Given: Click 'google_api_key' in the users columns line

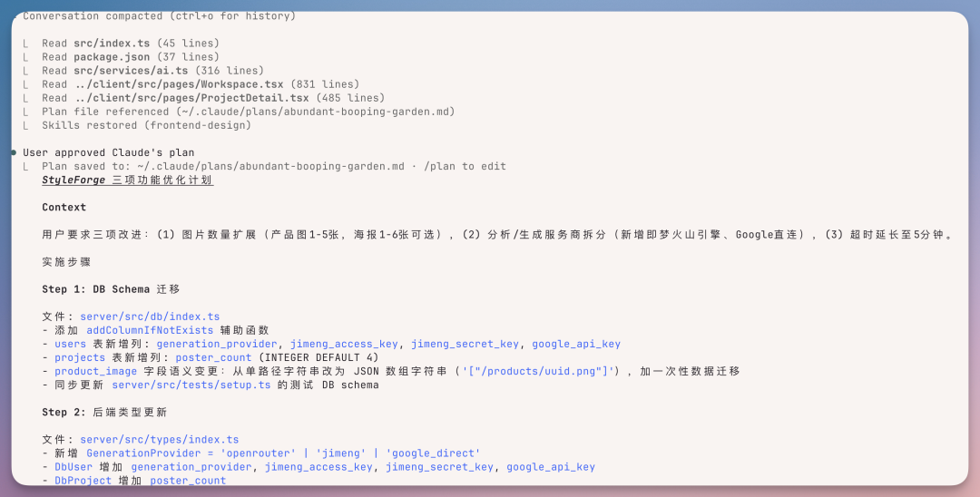Looking at the screenshot, I should (x=576, y=344).
